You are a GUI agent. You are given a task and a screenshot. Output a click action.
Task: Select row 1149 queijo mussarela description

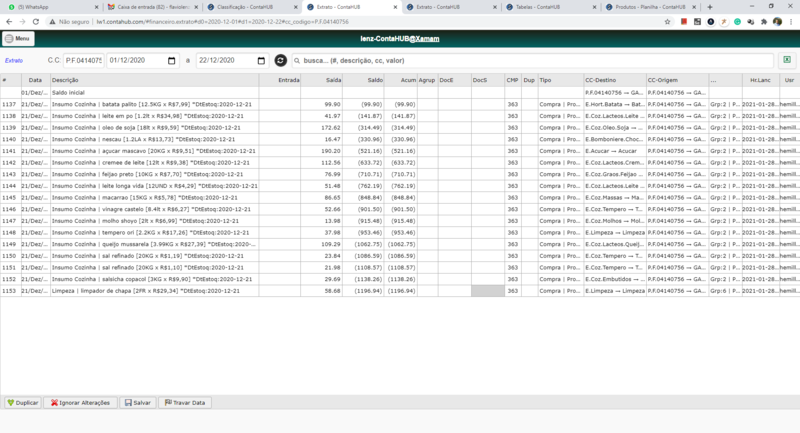(x=155, y=244)
